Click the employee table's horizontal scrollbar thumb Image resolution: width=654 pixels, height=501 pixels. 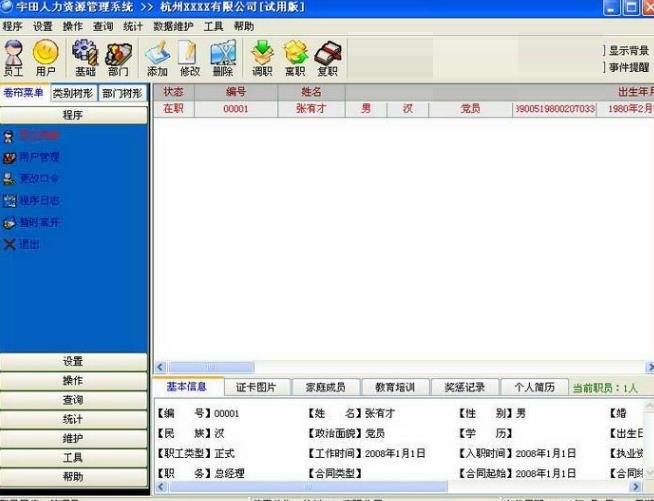click(211, 367)
